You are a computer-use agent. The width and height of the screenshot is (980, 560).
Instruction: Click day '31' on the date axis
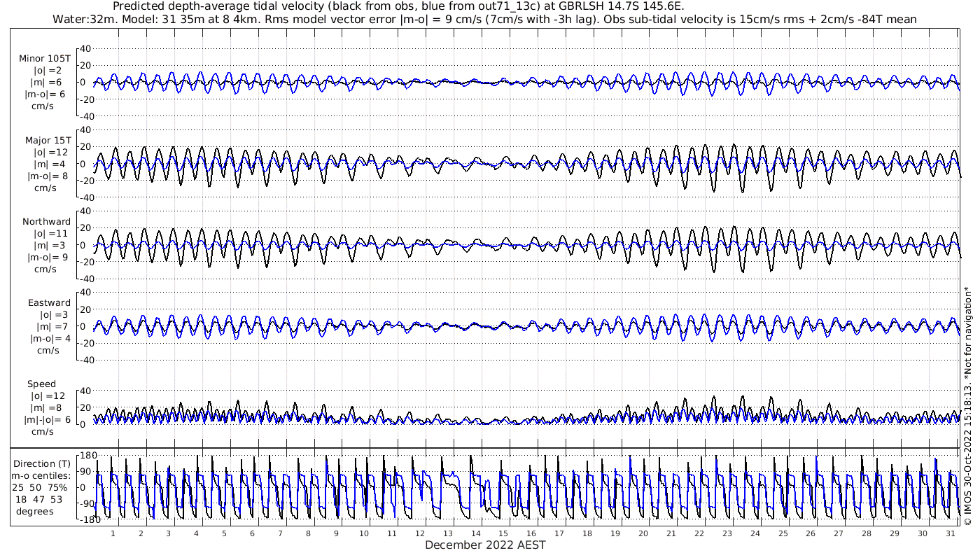950,533
